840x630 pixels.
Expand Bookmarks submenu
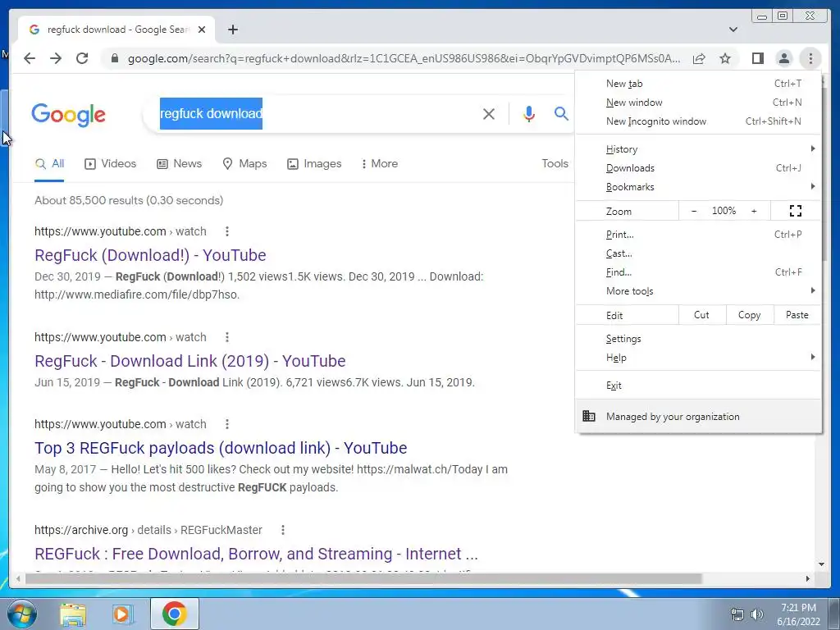pos(698,187)
